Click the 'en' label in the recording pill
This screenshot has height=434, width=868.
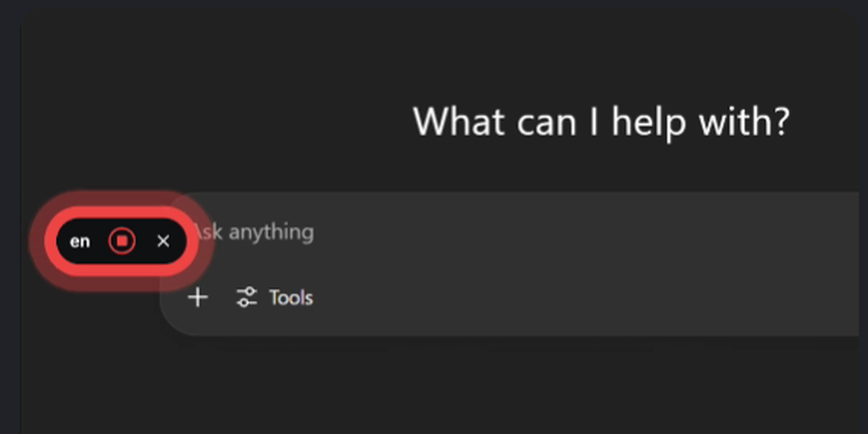(80, 240)
